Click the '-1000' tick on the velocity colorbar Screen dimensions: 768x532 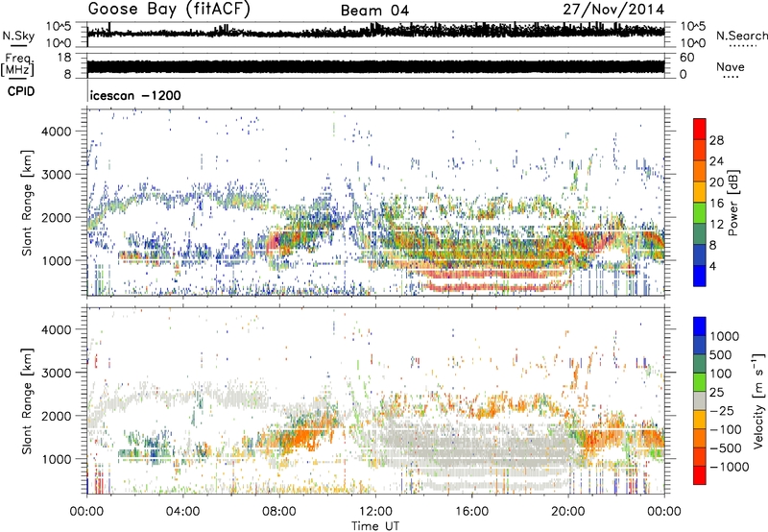point(730,467)
